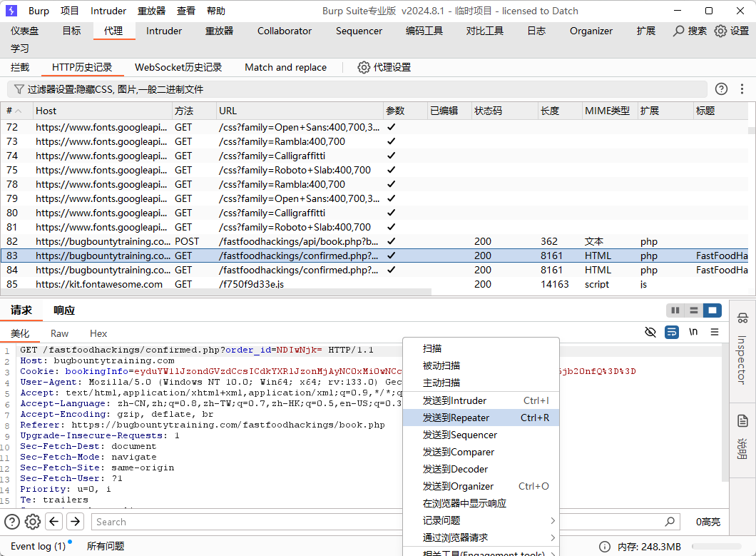Image resolution: width=756 pixels, height=556 pixels.
Task: Choose 在浏览器中显示响应 in context menu
Action: coord(481,503)
